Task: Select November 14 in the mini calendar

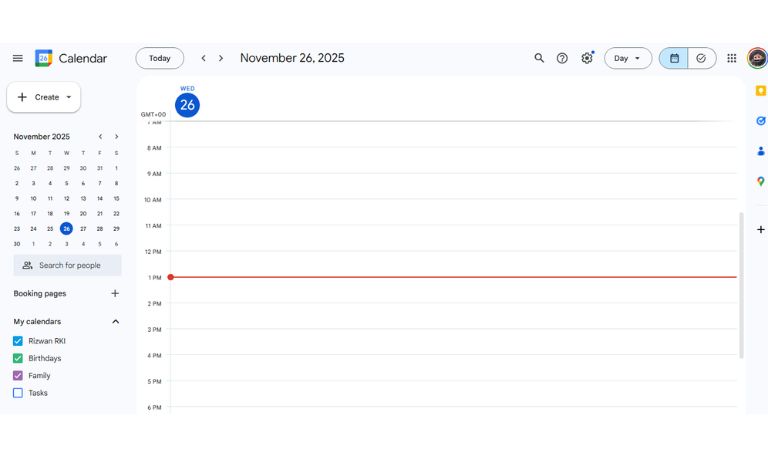Action: (100, 198)
